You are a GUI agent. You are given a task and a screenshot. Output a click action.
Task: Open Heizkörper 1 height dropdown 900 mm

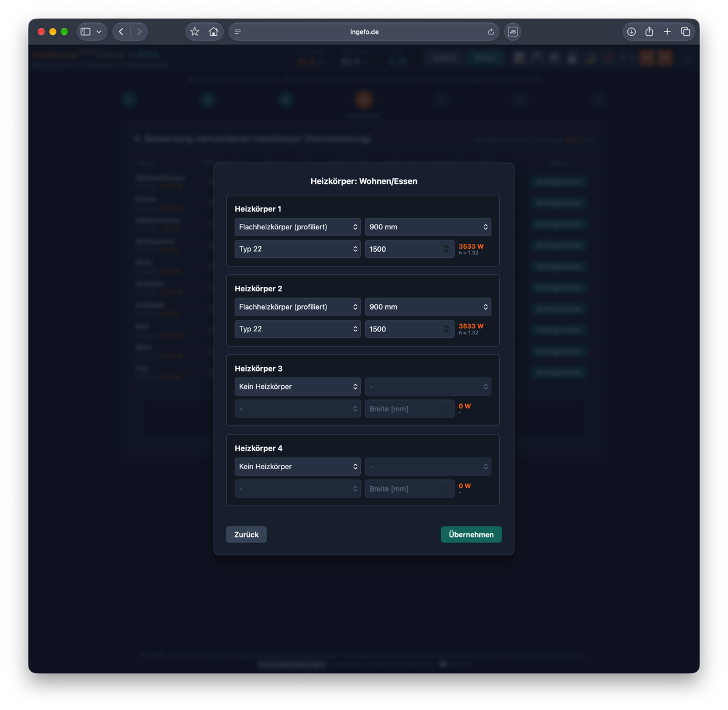(428, 227)
